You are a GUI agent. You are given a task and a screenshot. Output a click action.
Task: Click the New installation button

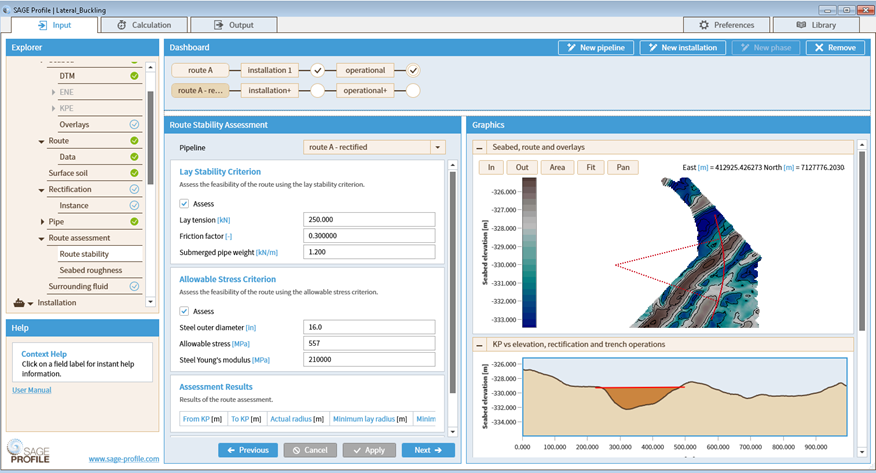682,47
